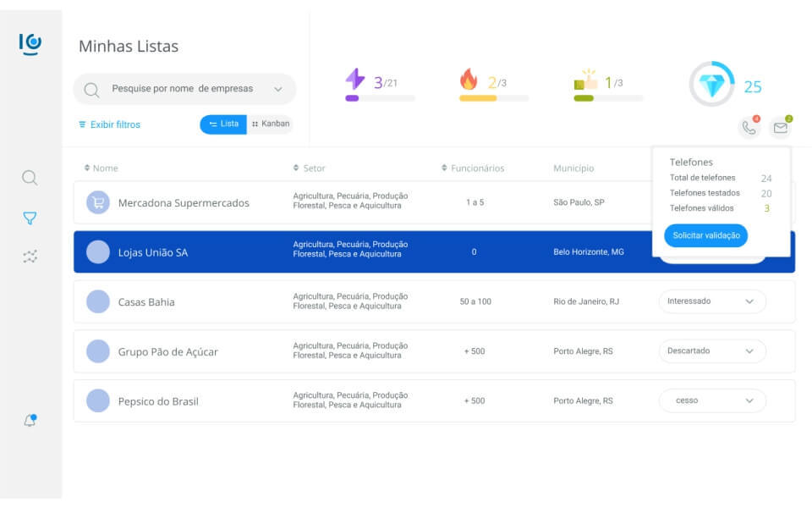Image resolution: width=812 pixels, height=508 pixels.
Task: Open the Descartado status dropdown for Pão de Açúcar
Action: tap(712, 351)
